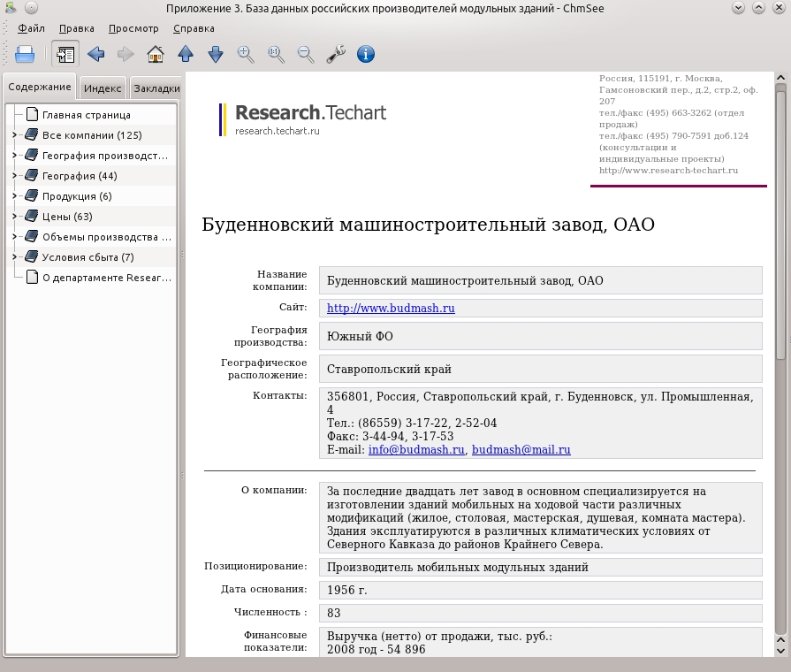Click the Print icon in toolbar
Screen dimensions: 791x672
pyautogui.click(x=25, y=54)
